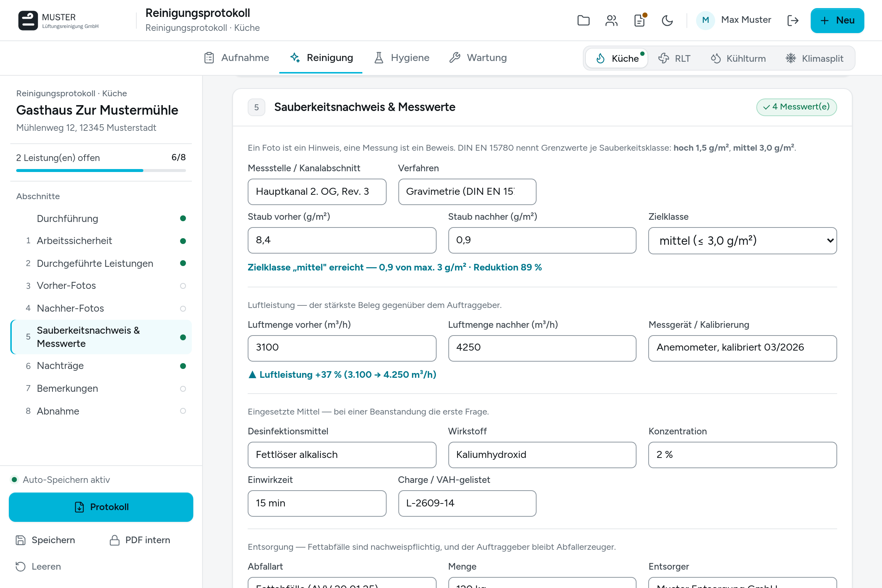Jump to Vorher-Fotos section
Image resolution: width=882 pixels, height=588 pixels.
tap(101, 286)
